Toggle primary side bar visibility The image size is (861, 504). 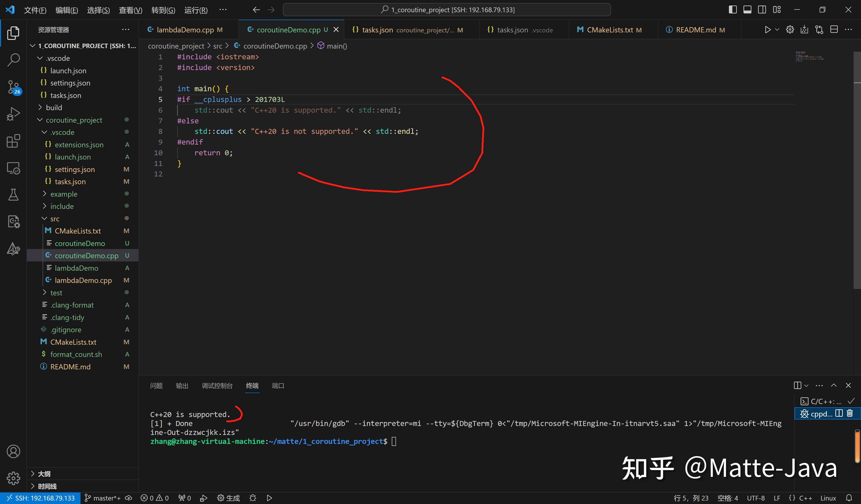point(732,9)
